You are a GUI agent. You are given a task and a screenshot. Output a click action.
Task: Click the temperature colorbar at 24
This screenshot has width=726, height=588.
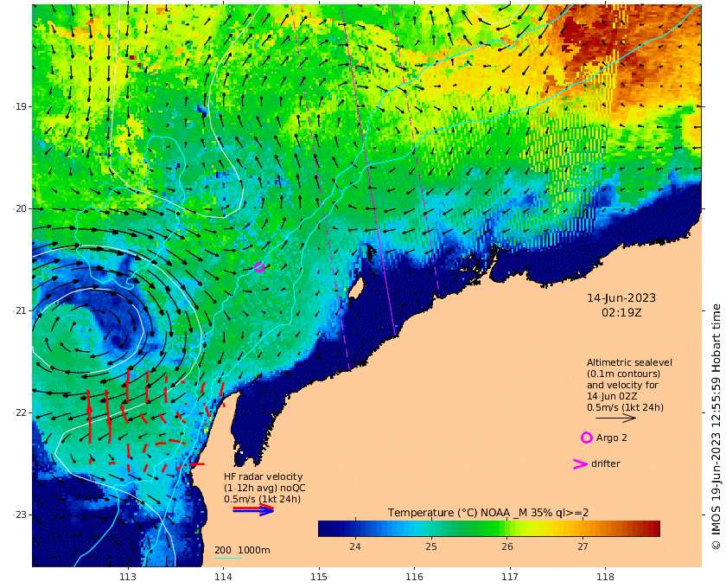tap(355, 528)
